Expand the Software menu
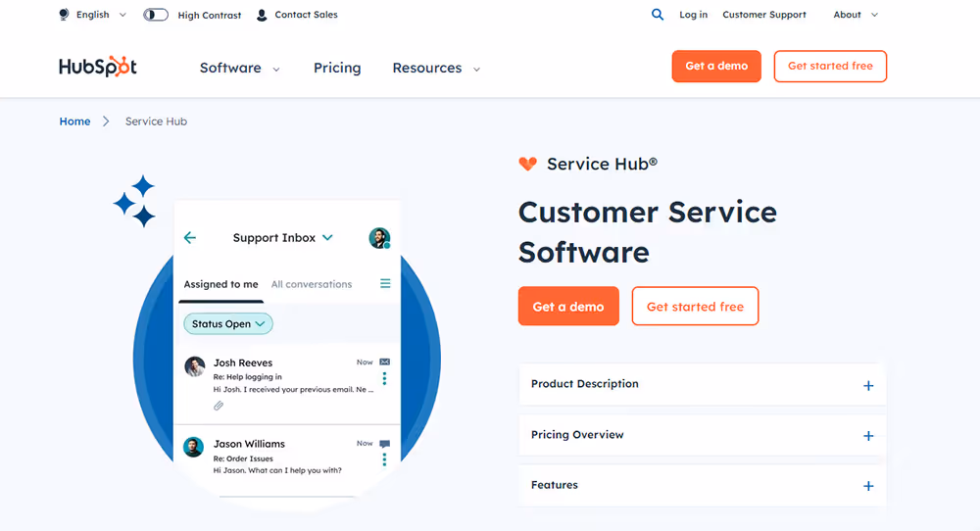Screen dimensions: 980x531 [239, 68]
